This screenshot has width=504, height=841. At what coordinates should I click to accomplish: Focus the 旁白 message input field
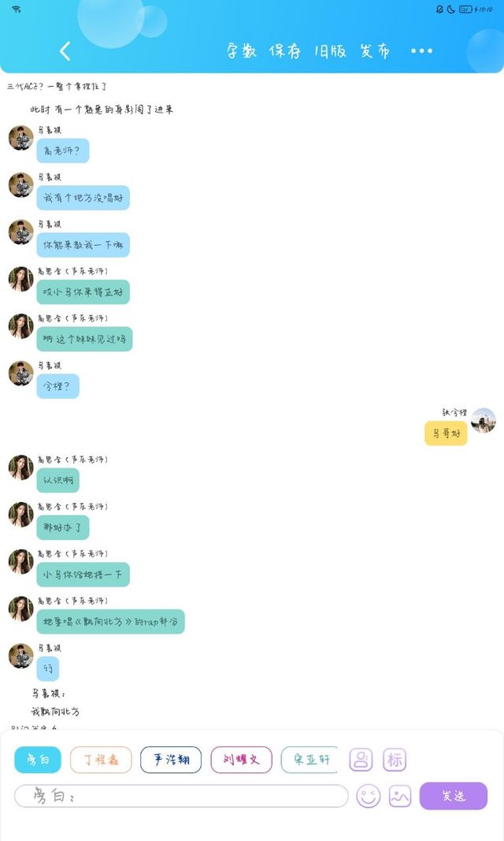[181, 796]
